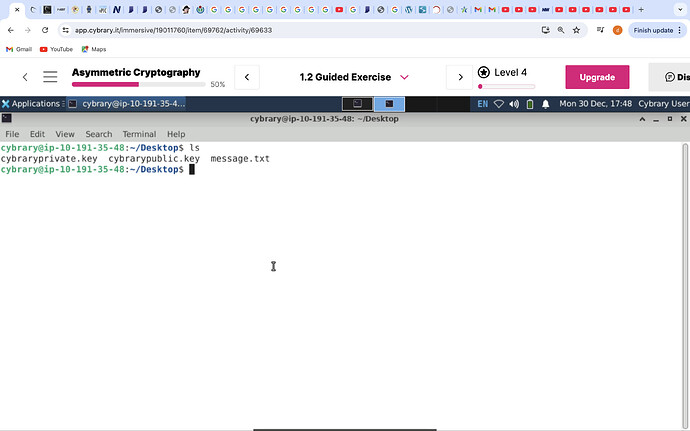Click the zoom magnifier in address bar
This screenshot has height=431, width=690.
click(x=561, y=30)
